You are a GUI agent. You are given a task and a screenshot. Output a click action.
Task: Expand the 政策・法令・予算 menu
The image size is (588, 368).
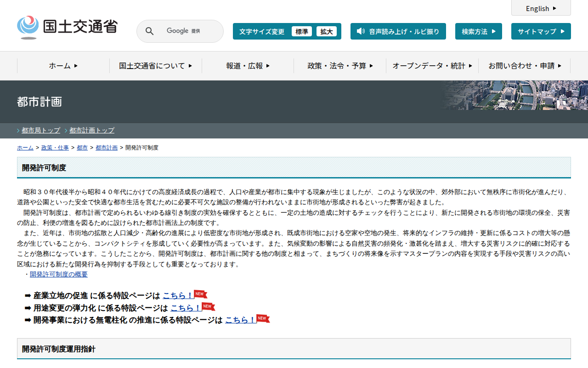point(340,66)
